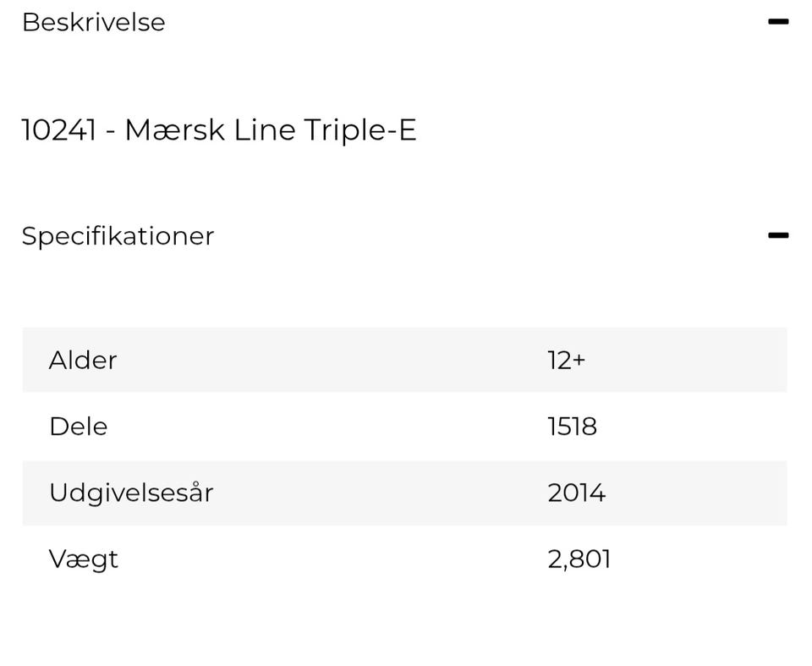Collapse the Beskrivelse section with minus icon
Image resolution: width=812 pixels, height=666 pixels.
(778, 22)
